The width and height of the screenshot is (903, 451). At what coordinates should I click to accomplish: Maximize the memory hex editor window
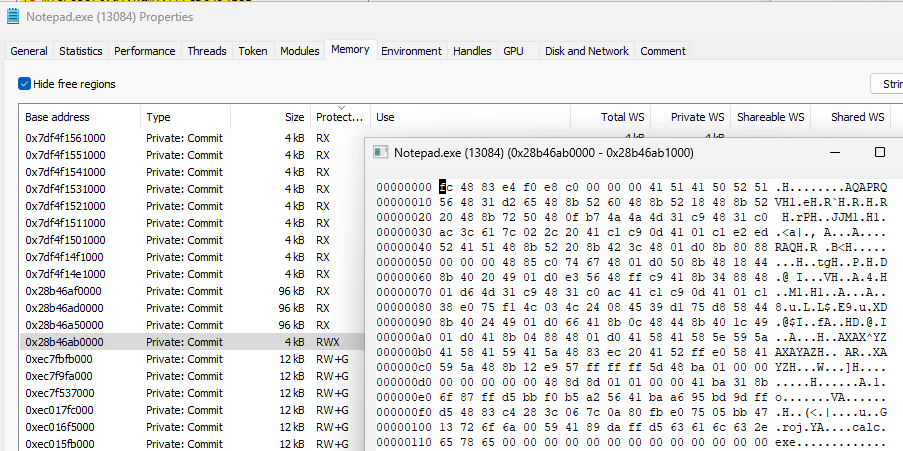point(879,152)
